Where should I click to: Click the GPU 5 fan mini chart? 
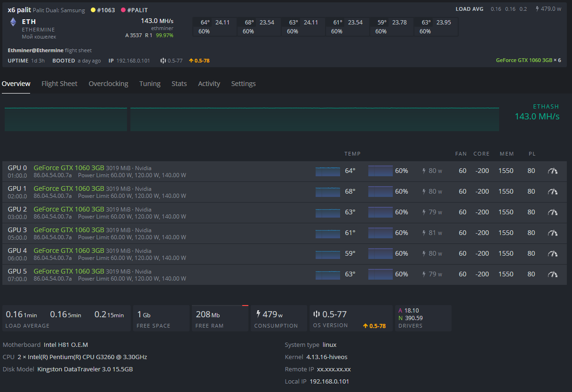[381, 274]
